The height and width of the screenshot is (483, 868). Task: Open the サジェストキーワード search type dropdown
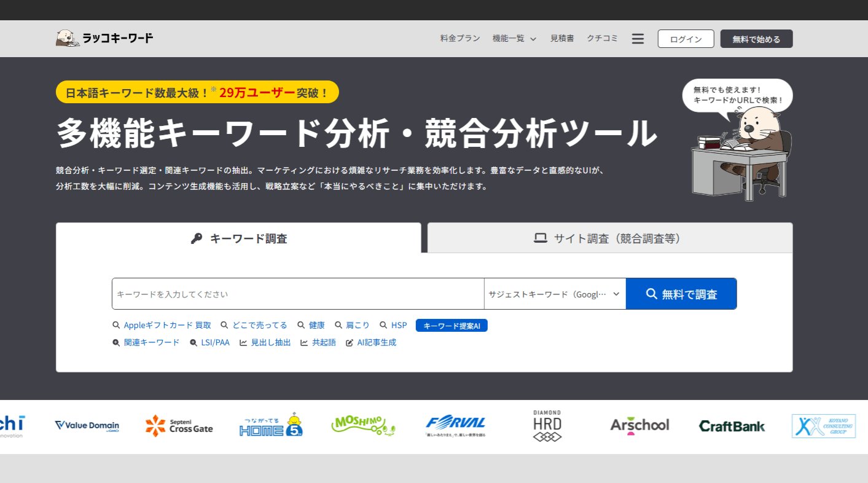coord(555,294)
